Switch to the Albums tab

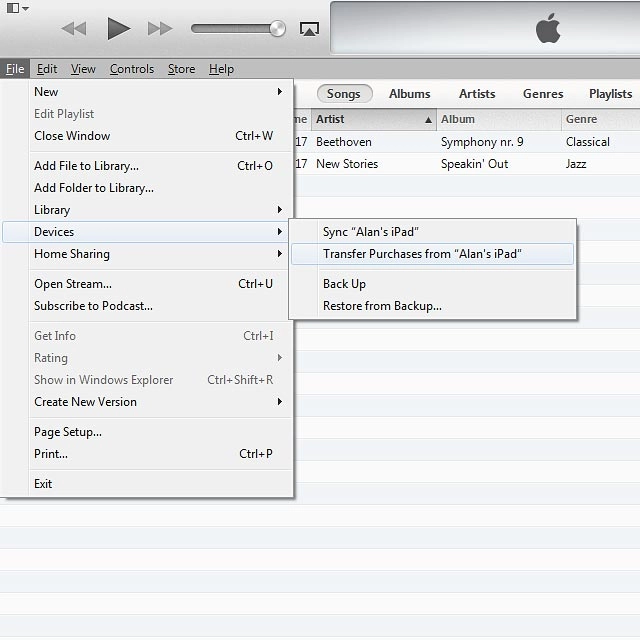(x=409, y=94)
